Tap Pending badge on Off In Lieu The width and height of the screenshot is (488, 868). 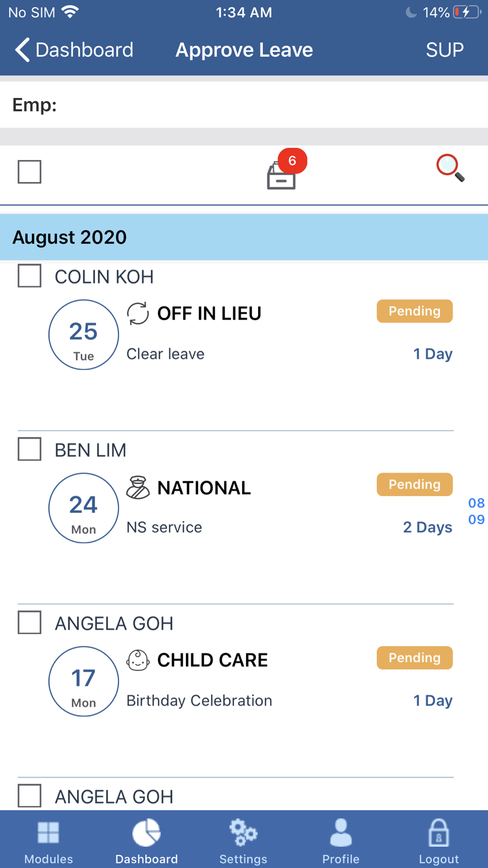[x=414, y=311]
